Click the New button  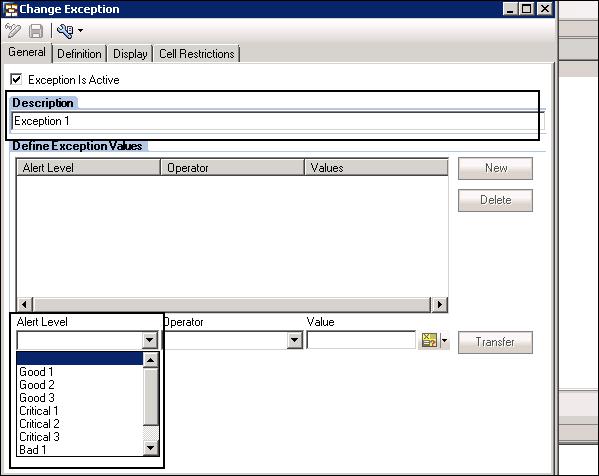click(495, 168)
